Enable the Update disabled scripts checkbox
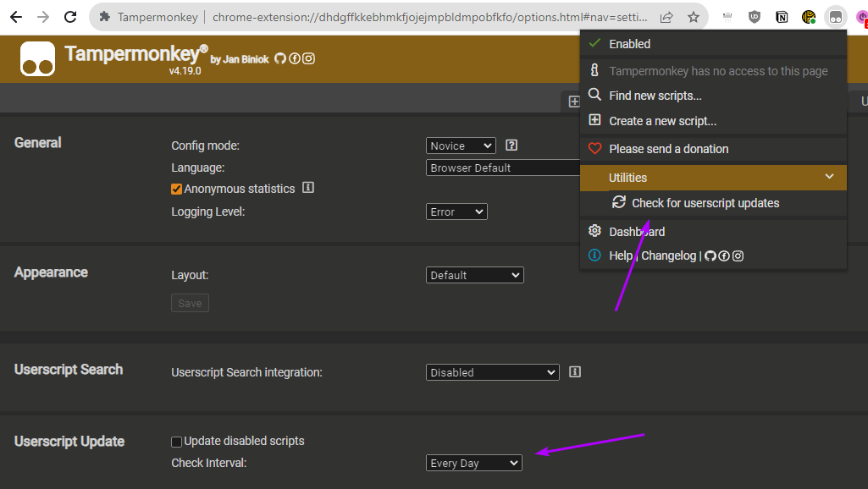This screenshot has width=868, height=489. [x=176, y=442]
